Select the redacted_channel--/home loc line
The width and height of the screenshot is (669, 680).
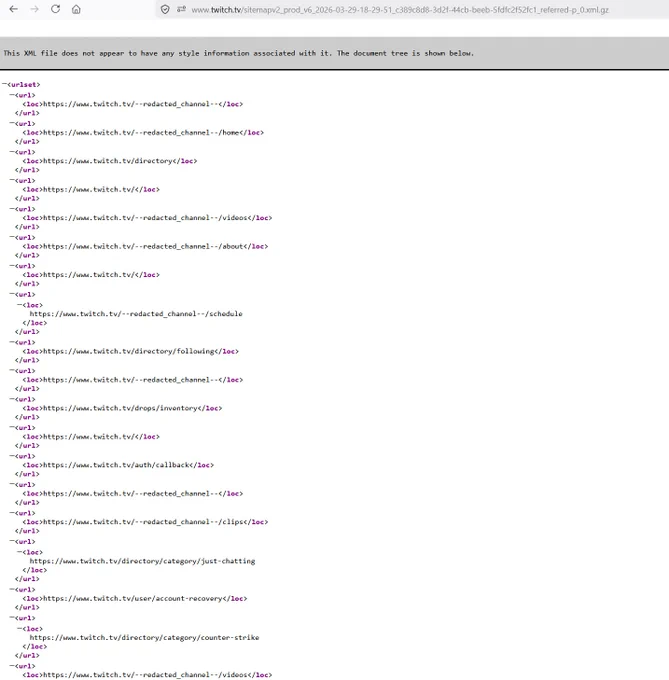click(143, 132)
